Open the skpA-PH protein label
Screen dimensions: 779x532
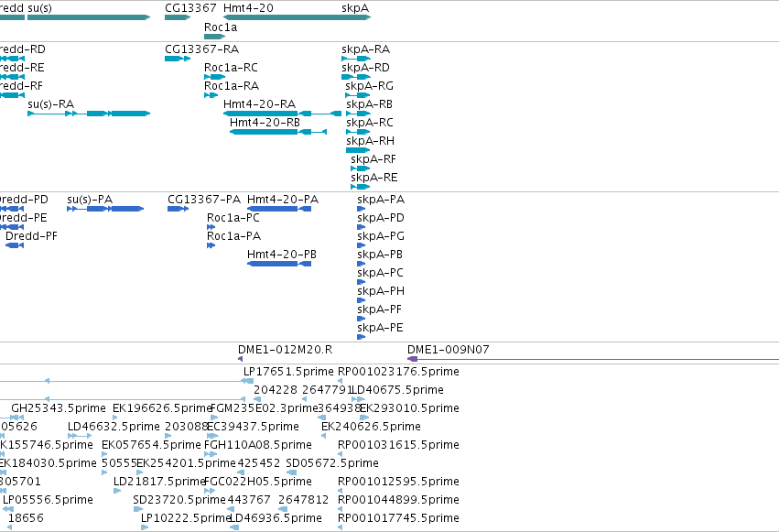click(381, 291)
